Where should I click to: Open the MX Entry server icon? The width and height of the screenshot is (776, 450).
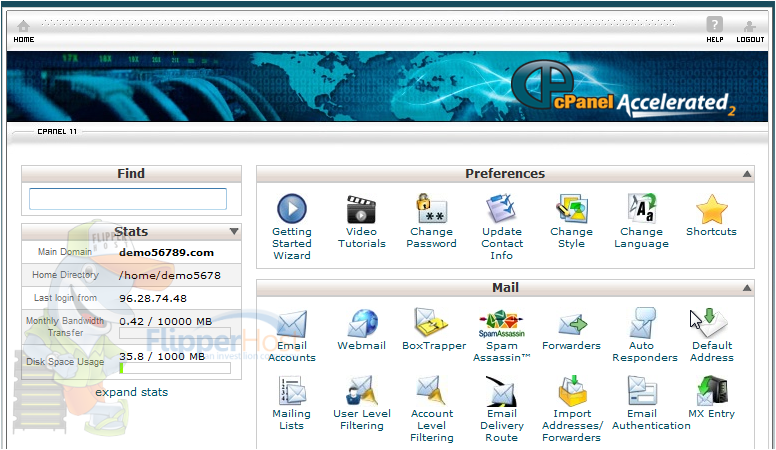coord(712,391)
